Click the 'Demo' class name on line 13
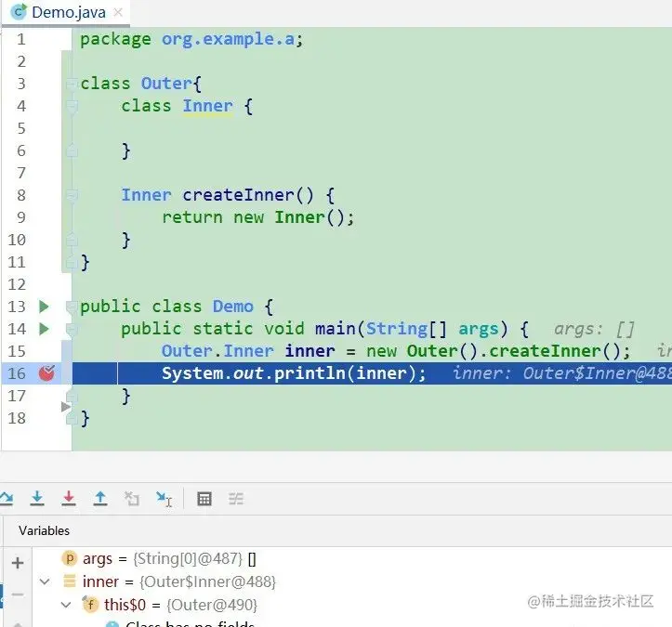Screen dimensions: 672x627 233,307
